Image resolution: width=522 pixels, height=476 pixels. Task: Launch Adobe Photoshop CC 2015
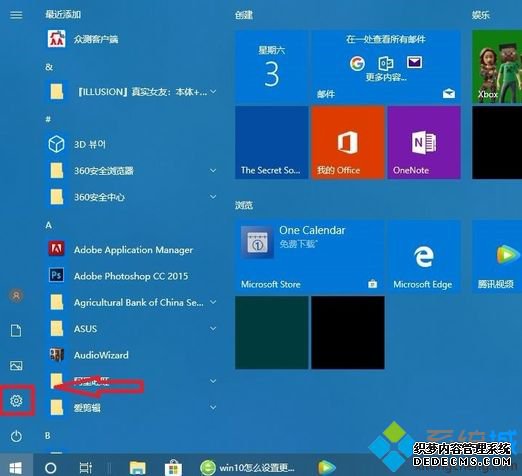coord(131,276)
